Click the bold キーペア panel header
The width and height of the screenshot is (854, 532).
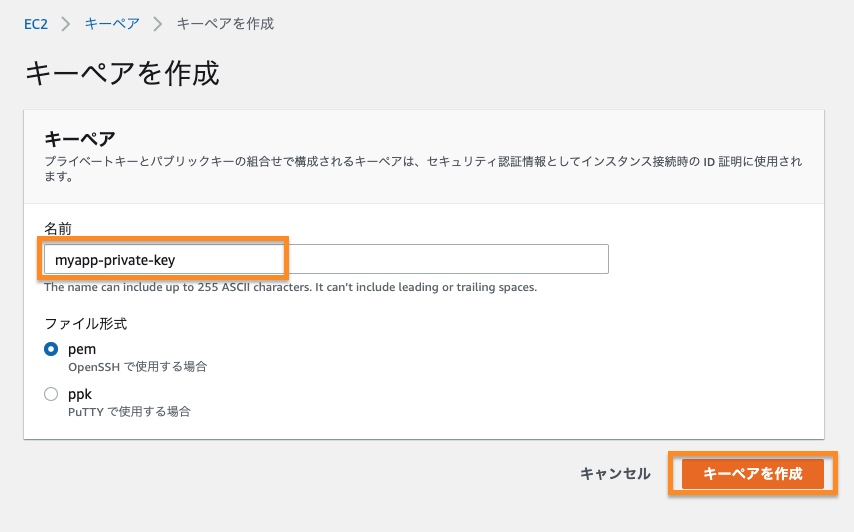click(x=80, y=139)
